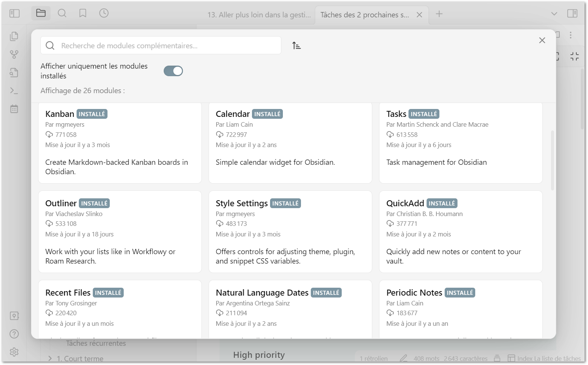
Task: Open the settings gear icon
Action: pos(14,352)
